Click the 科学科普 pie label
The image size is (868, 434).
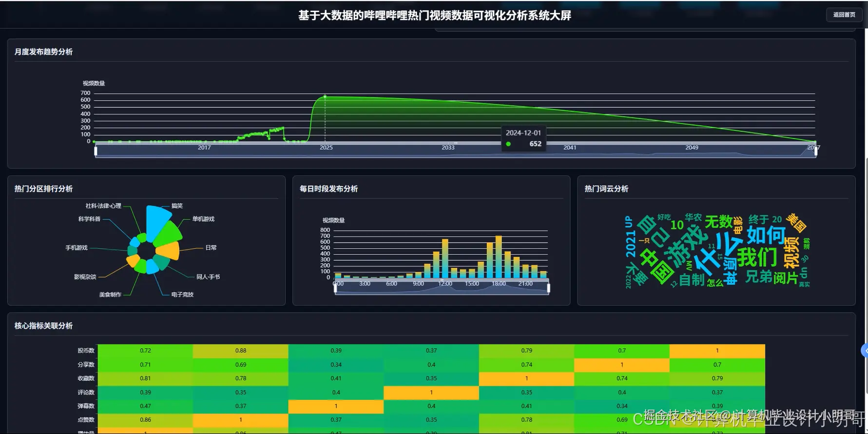tap(89, 219)
